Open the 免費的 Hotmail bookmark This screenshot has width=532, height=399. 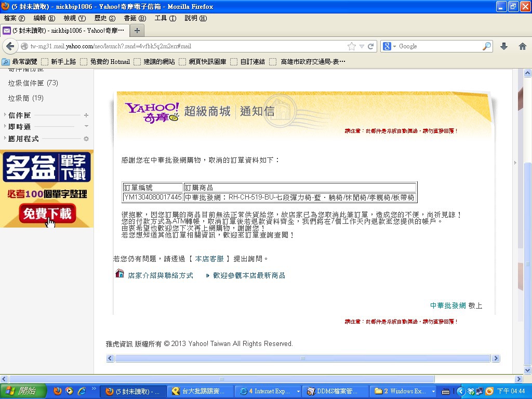click(x=105, y=62)
